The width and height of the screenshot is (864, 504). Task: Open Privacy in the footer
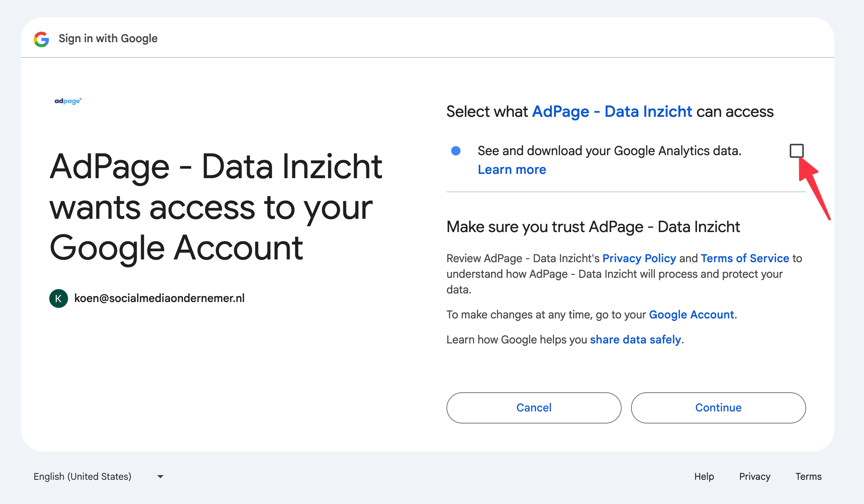pos(755,477)
